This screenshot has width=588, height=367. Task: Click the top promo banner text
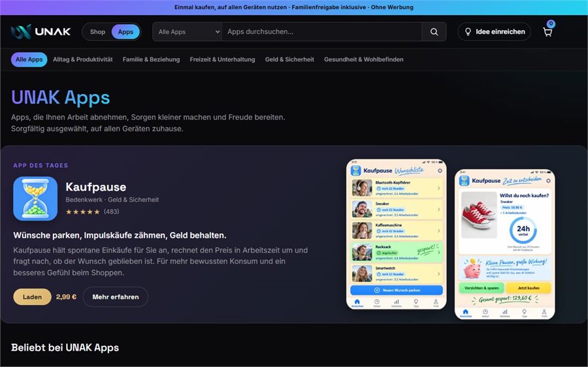tap(294, 7)
